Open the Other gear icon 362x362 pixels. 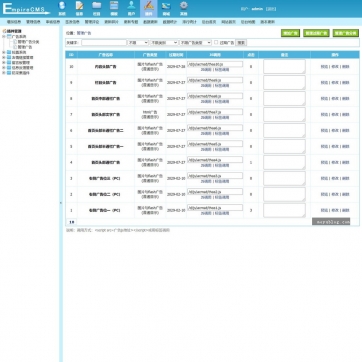(183, 8)
